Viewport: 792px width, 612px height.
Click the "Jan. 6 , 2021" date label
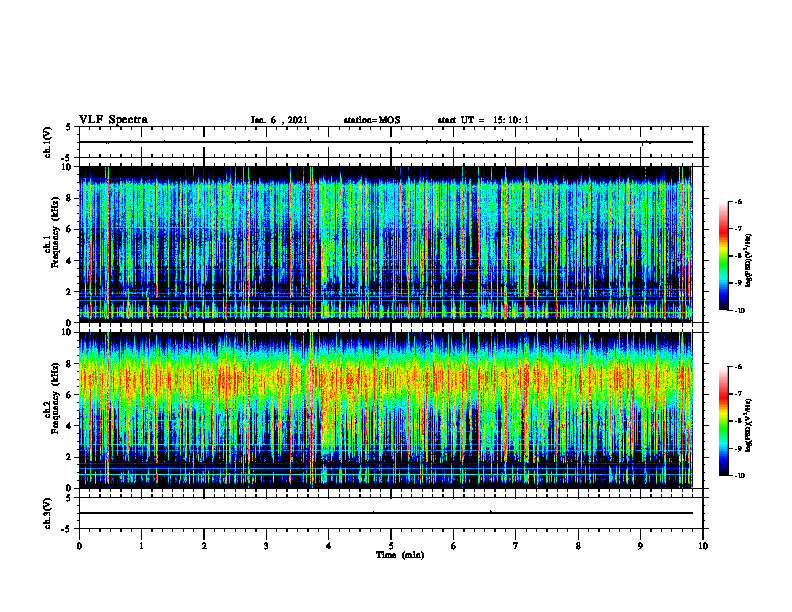(x=279, y=120)
